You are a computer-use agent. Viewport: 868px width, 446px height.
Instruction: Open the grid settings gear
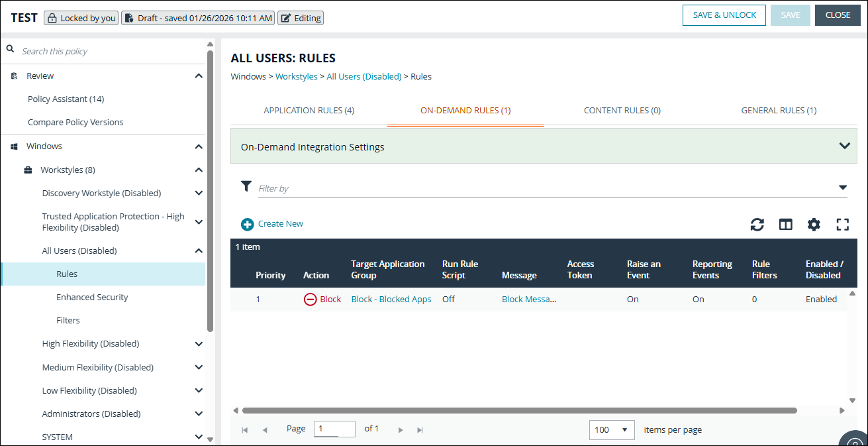click(x=814, y=225)
